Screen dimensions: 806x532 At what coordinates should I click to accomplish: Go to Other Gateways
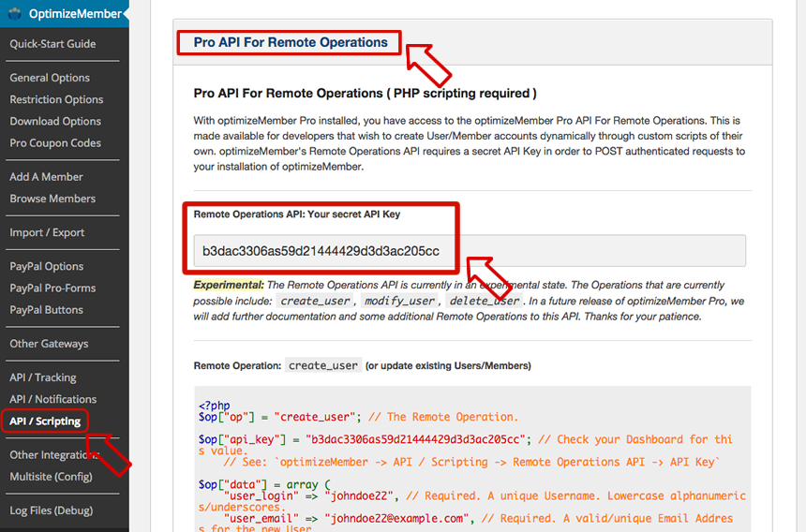click(49, 344)
